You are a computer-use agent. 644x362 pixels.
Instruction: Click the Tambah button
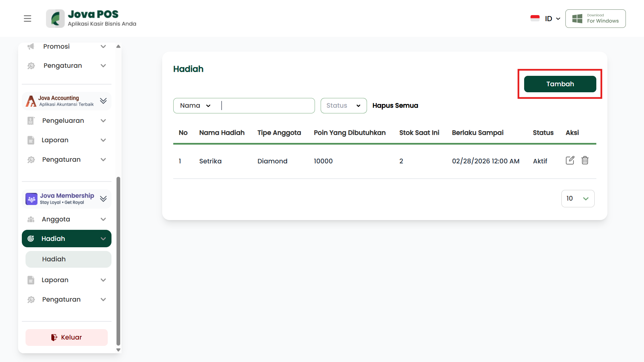tap(560, 84)
